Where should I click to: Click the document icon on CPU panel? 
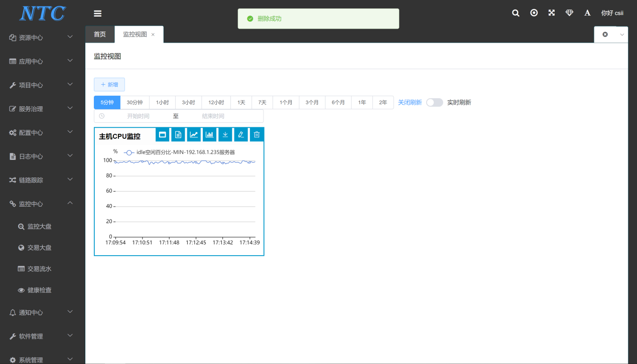[178, 134]
